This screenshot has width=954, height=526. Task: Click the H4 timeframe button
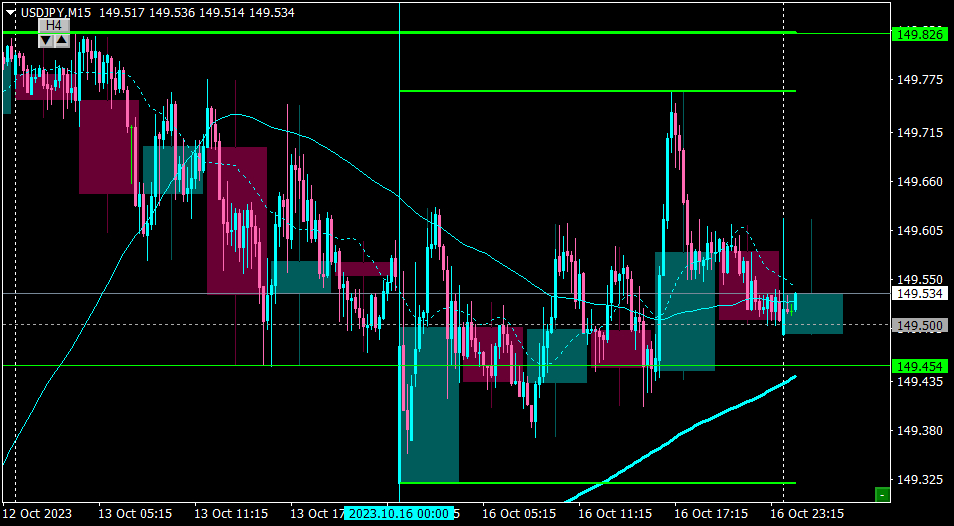pos(54,26)
